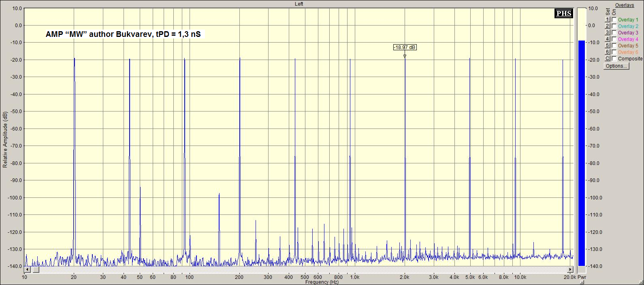Click the -140.0 left amplitude axis label
This screenshot has width=644, height=285.
(x=15, y=266)
